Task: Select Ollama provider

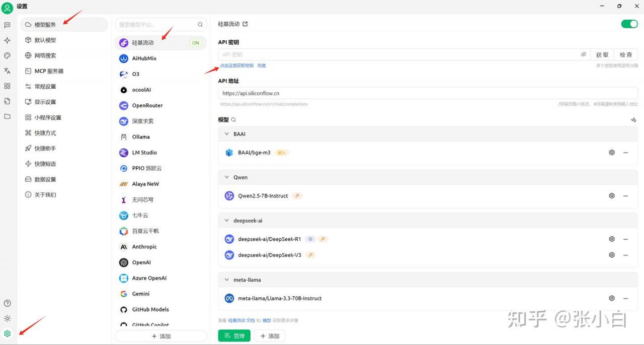Action: (x=161, y=136)
